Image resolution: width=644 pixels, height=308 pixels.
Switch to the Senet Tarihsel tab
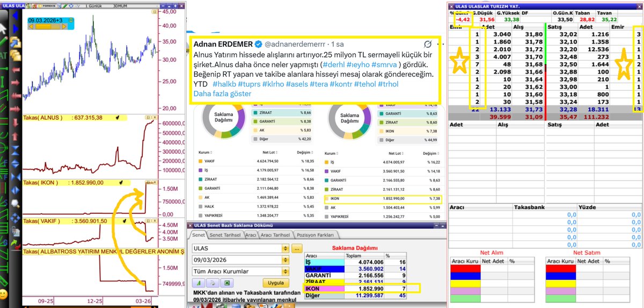(225, 235)
